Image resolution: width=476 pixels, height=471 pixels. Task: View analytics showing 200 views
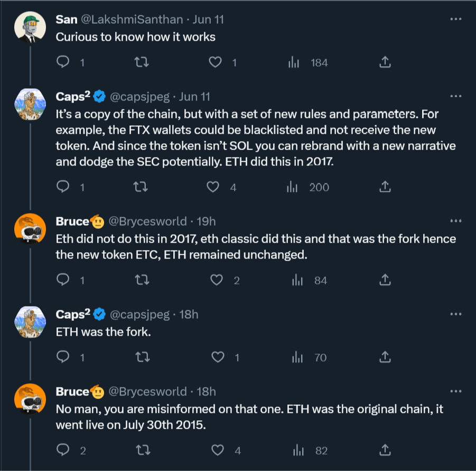pos(308,187)
